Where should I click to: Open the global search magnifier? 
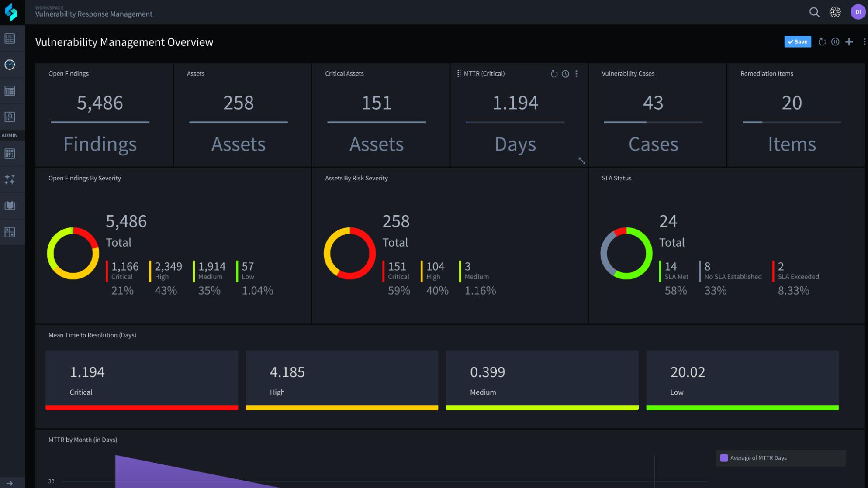coord(814,12)
